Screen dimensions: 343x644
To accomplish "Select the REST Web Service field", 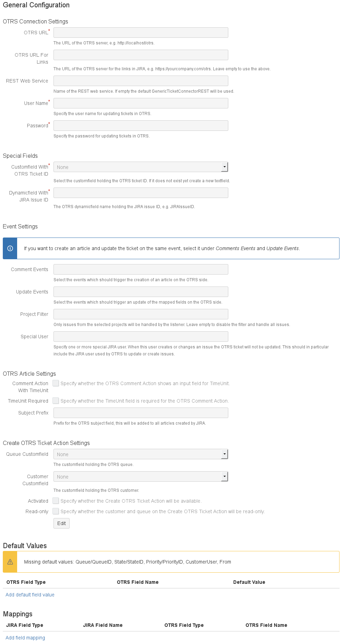I will click(x=141, y=81).
